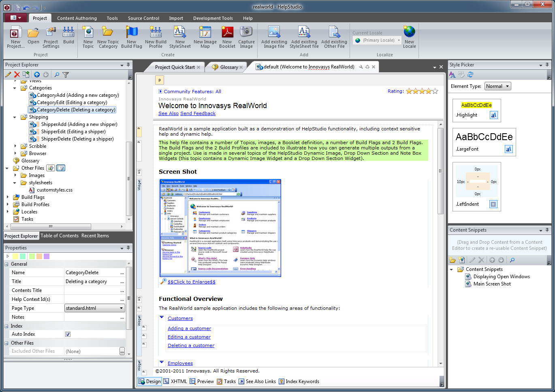
Task: Collapse the Shipping tree node
Action: pos(15,117)
